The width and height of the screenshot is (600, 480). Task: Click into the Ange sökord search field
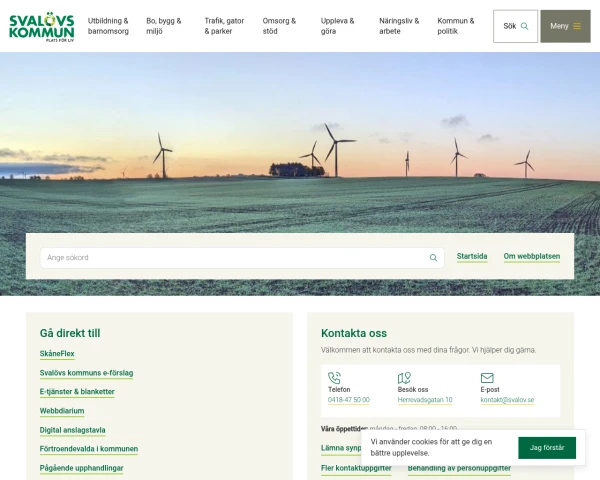click(x=230, y=258)
